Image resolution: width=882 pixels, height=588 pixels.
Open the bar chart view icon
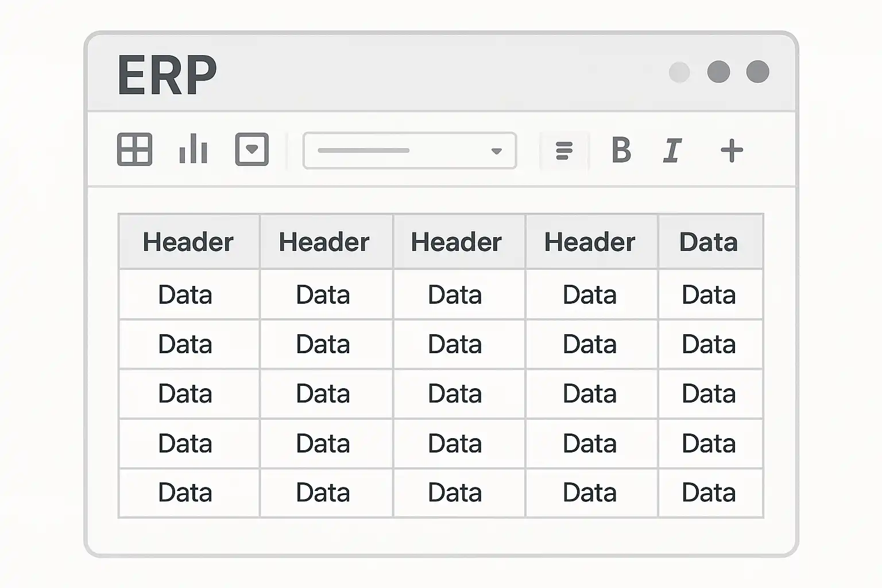pyautogui.click(x=193, y=149)
